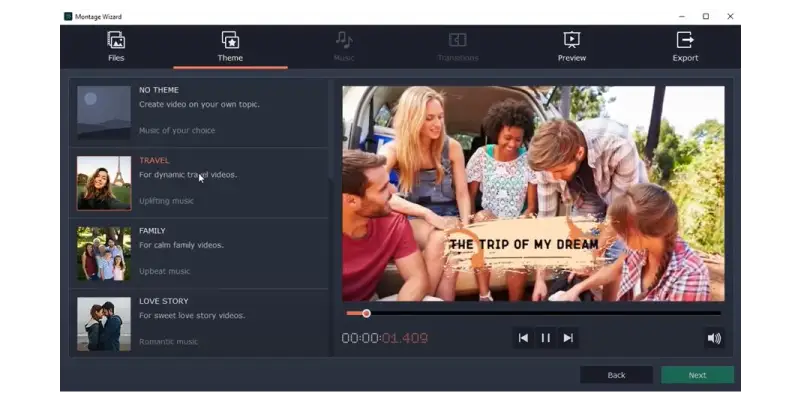Click the preview seek bar track
800x400 pixels.
533,313
